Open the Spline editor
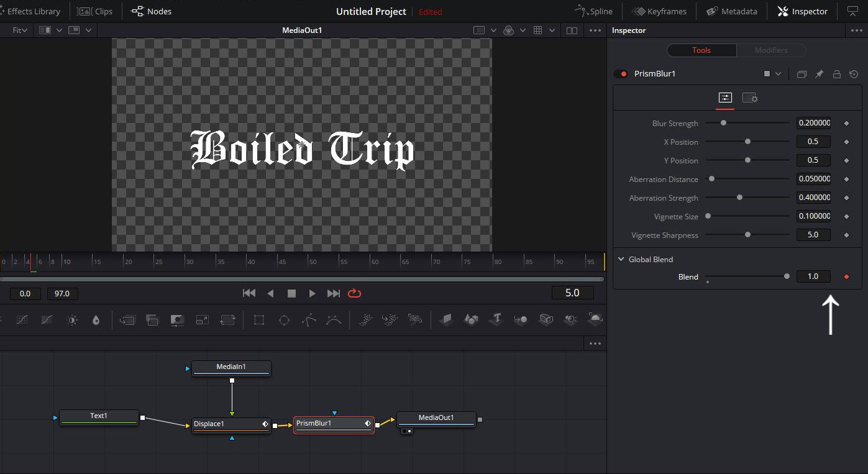This screenshot has width=868, height=474. tap(593, 11)
